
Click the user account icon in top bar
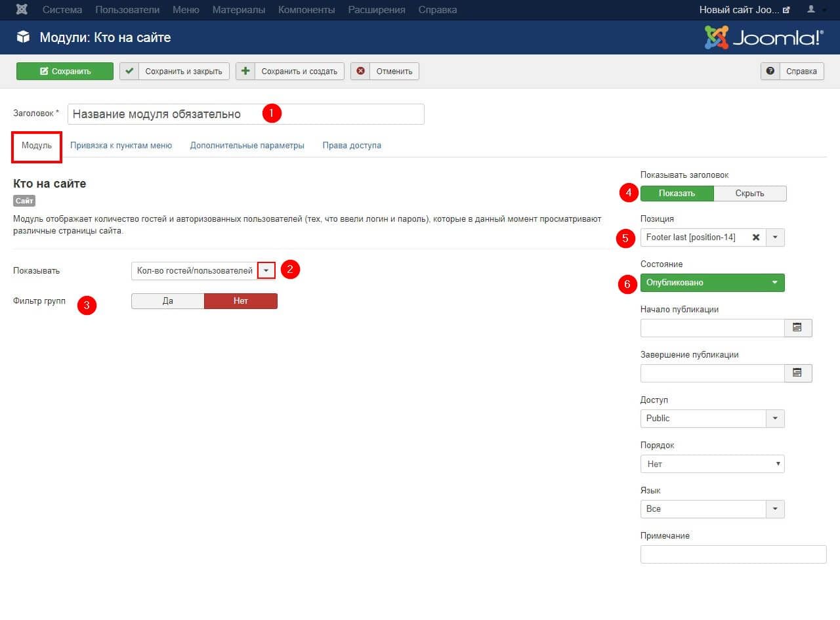click(812, 10)
